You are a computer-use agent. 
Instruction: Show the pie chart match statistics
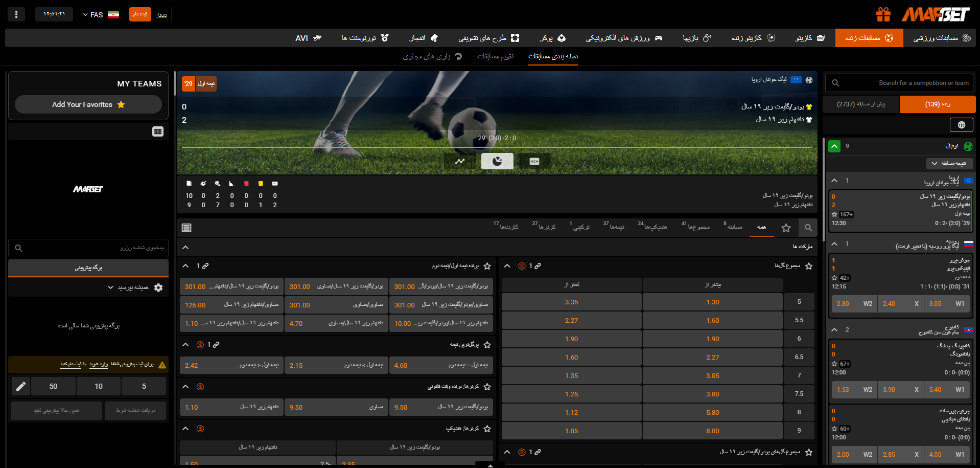497,161
